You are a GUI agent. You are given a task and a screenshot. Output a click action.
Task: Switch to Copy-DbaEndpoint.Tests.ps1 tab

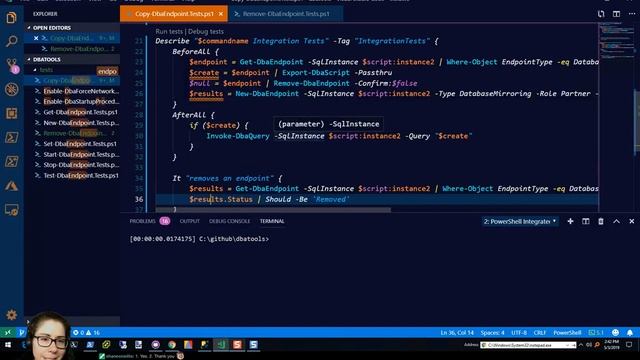(x=174, y=14)
